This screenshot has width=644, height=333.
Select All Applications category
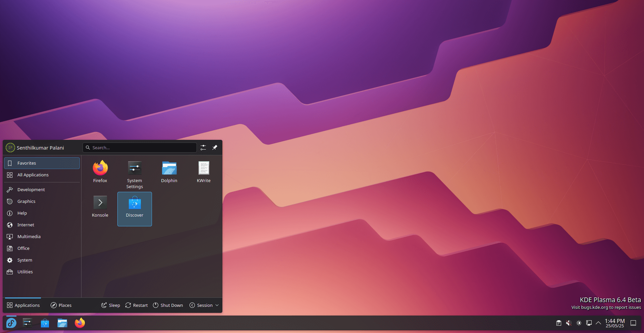point(42,175)
